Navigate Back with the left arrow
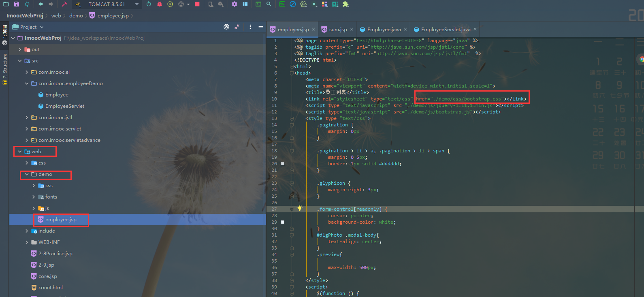 41,4
